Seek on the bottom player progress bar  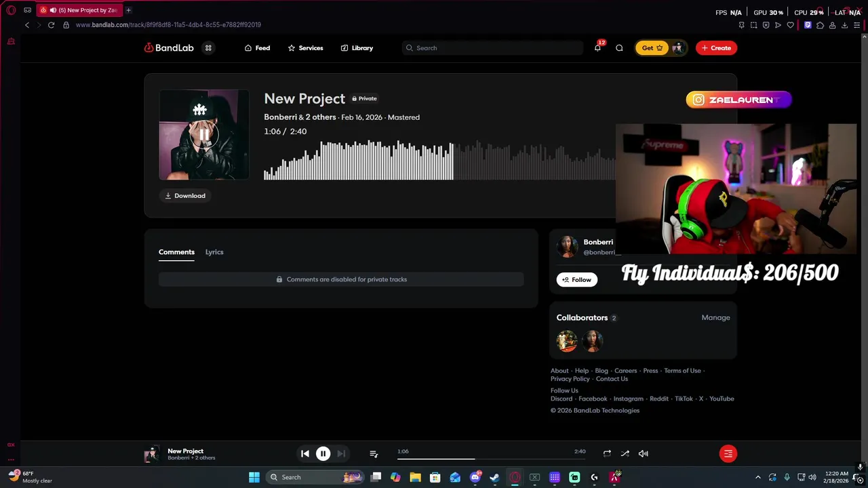point(491,459)
